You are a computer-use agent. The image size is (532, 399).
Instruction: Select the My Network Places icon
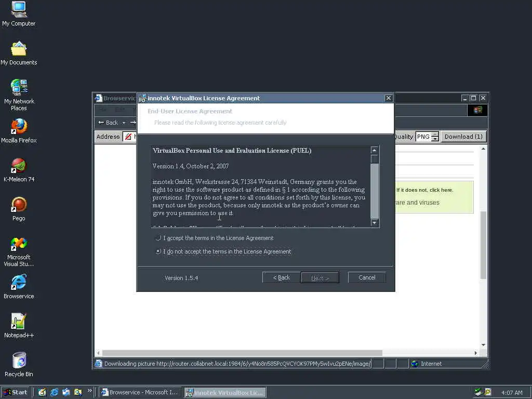[x=19, y=95]
